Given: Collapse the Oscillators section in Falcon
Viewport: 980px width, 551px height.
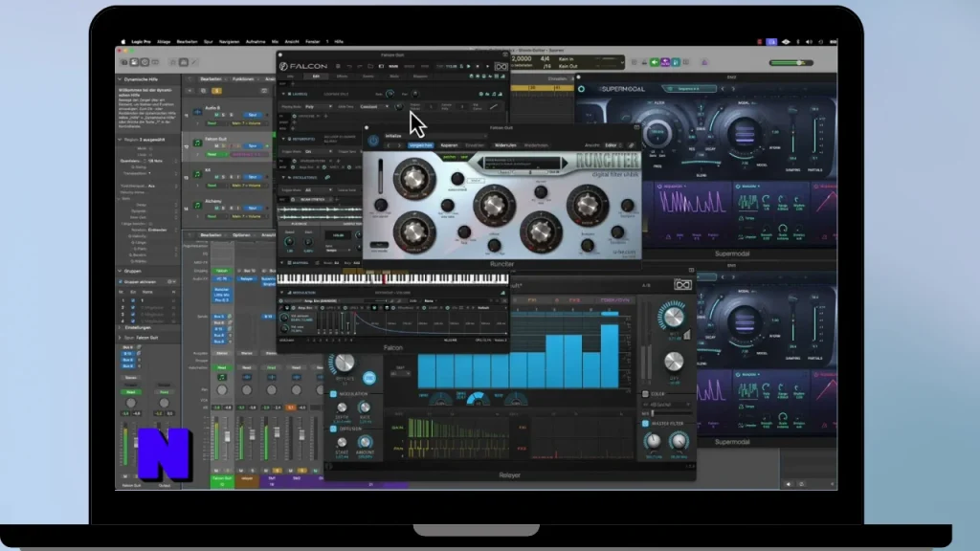Looking at the screenshot, I should click(283, 177).
